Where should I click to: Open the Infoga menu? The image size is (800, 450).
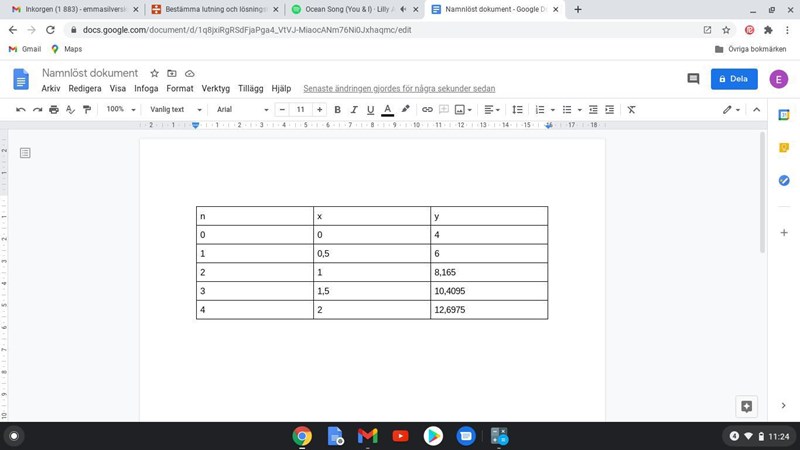click(x=146, y=89)
